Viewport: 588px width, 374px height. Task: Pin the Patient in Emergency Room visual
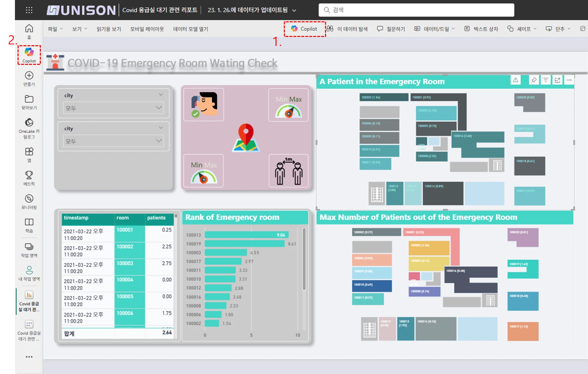tap(534, 80)
